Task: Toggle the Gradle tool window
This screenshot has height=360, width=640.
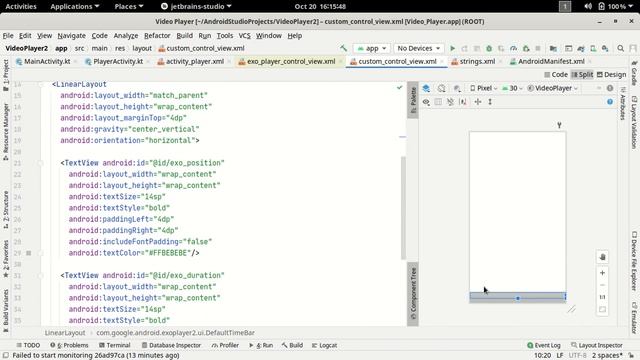Action: pos(634,73)
